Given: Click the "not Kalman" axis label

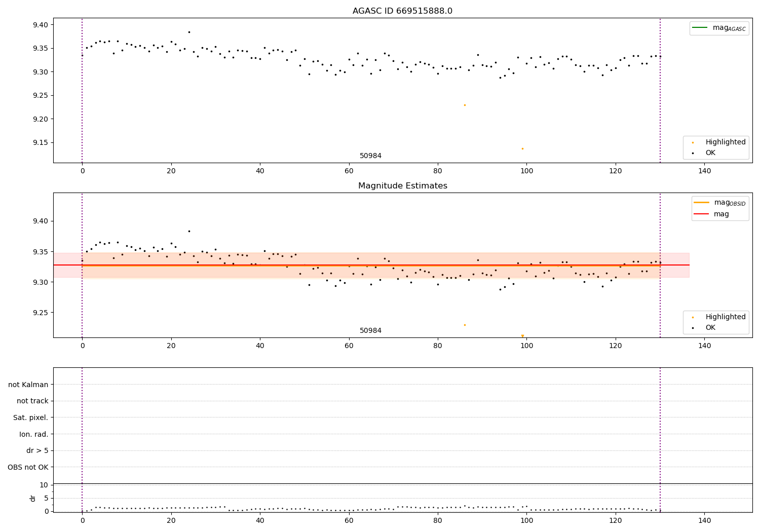Looking at the screenshot, I should 28,385.
